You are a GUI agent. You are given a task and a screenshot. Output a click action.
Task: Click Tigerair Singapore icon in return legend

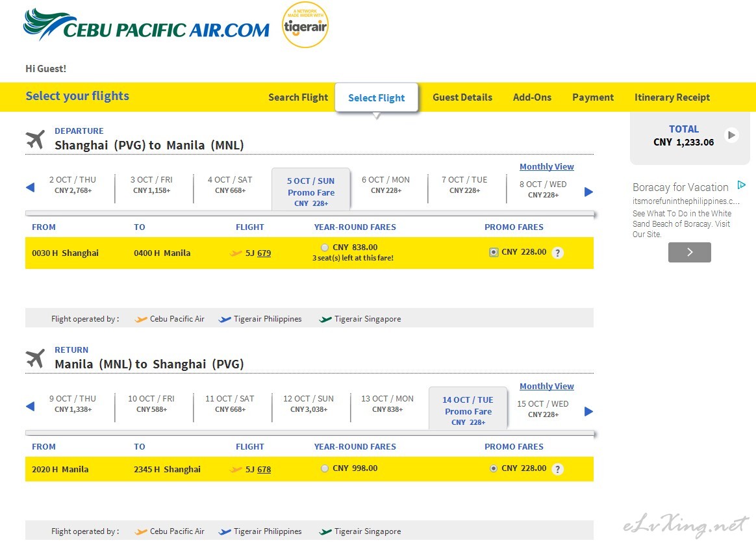pos(325,531)
